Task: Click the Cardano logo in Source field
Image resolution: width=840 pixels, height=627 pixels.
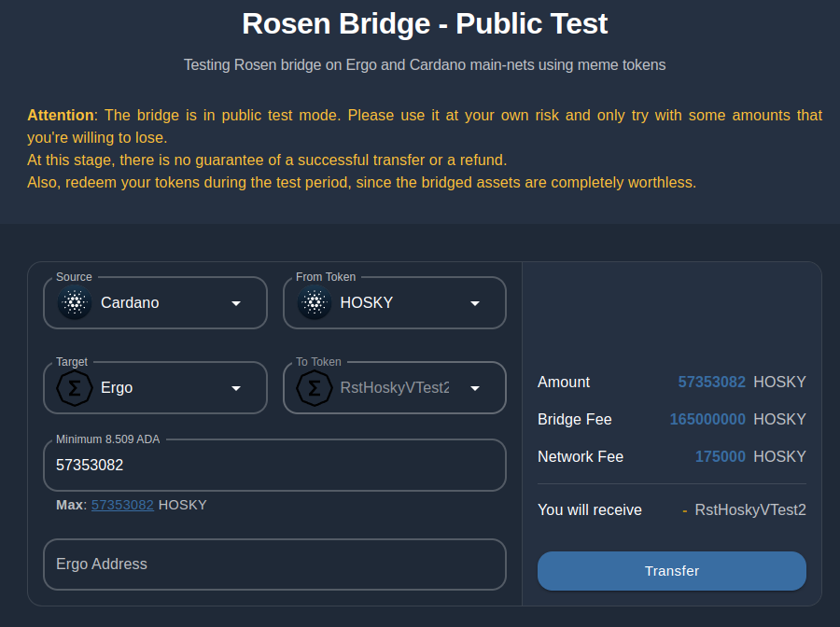Action: coord(75,302)
